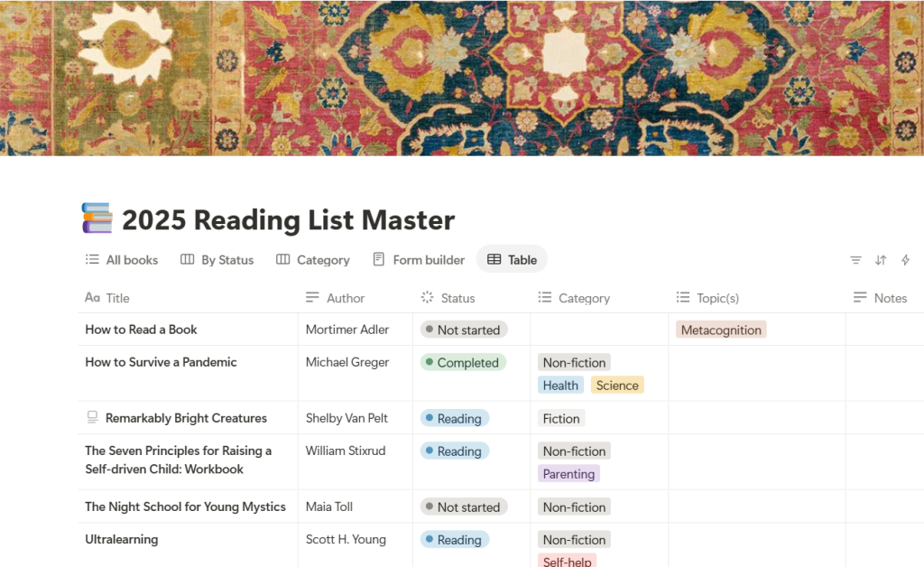Click the filter icon above the table
Viewport: 924px width, 567px height.
coord(855,260)
